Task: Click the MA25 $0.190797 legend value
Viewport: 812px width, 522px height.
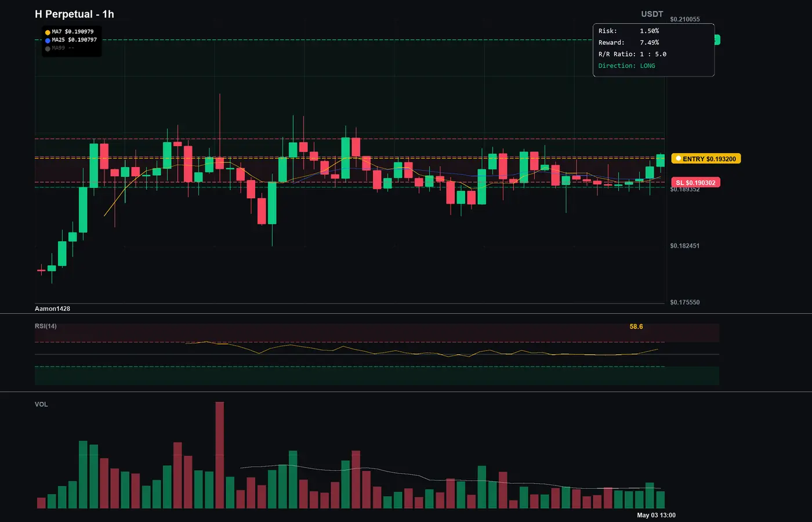Action: [x=74, y=40]
